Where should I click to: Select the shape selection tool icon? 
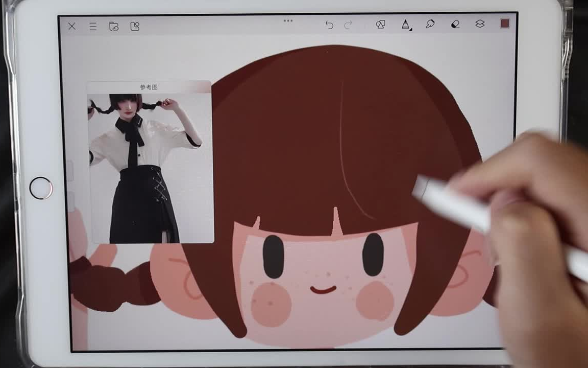point(380,24)
